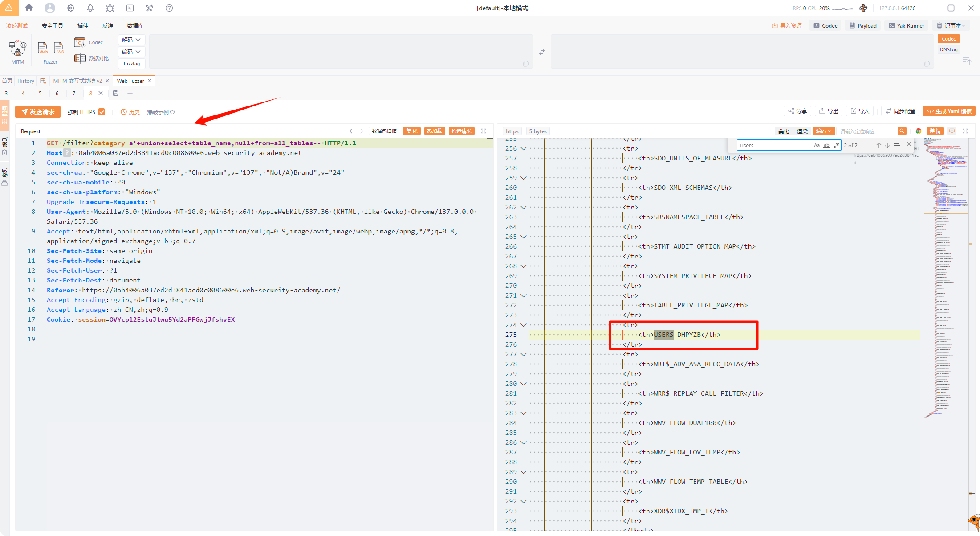Toggle the force HTTPS checkbox
The height and width of the screenshot is (536, 980).
(x=102, y=112)
